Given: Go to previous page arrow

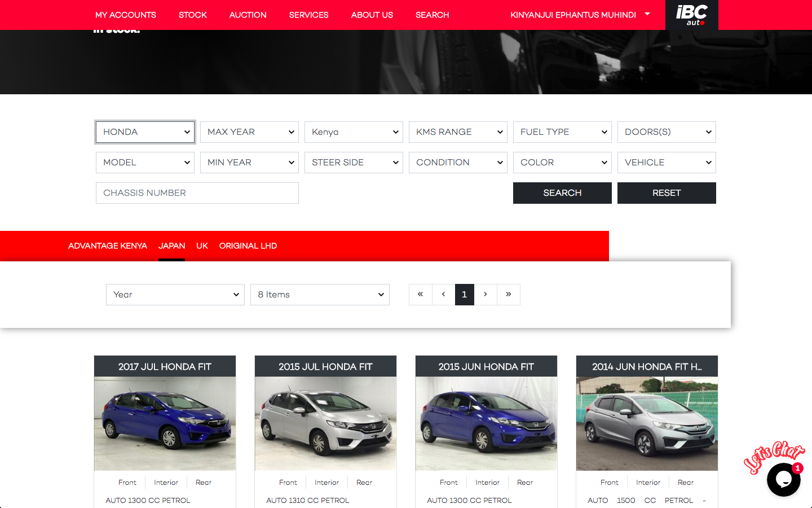Looking at the screenshot, I should (x=443, y=295).
